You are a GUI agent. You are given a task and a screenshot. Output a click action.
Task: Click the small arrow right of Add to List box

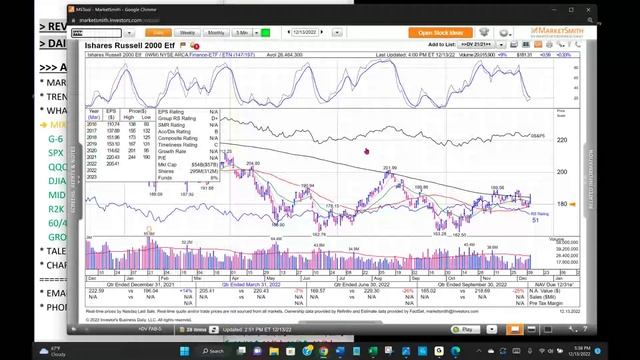pos(502,44)
